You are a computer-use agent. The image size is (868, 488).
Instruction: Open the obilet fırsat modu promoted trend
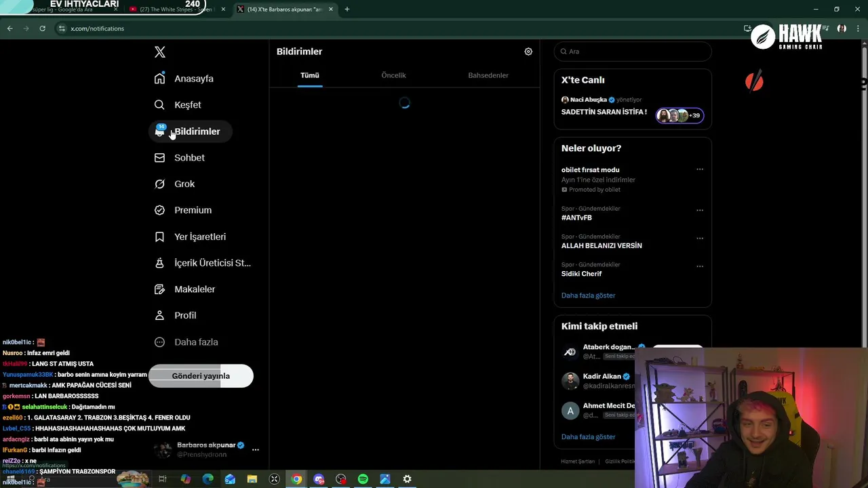[x=590, y=169]
